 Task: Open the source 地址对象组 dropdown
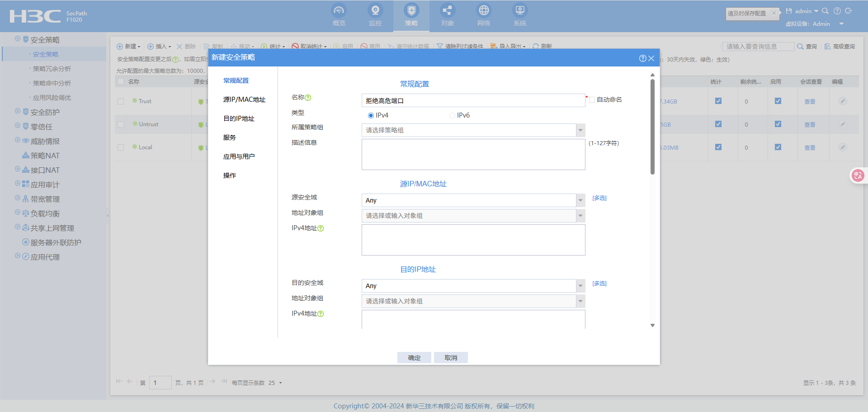pyautogui.click(x=580, y=216)
